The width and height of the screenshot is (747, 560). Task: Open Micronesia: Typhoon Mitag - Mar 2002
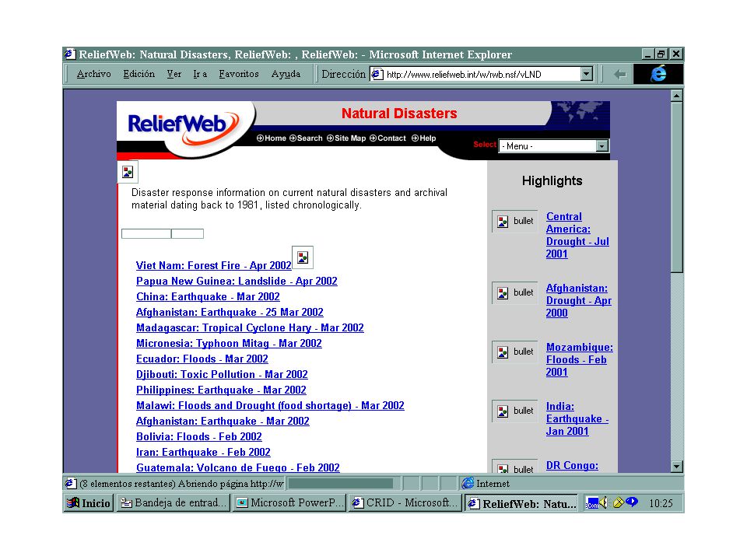point(229,343)
